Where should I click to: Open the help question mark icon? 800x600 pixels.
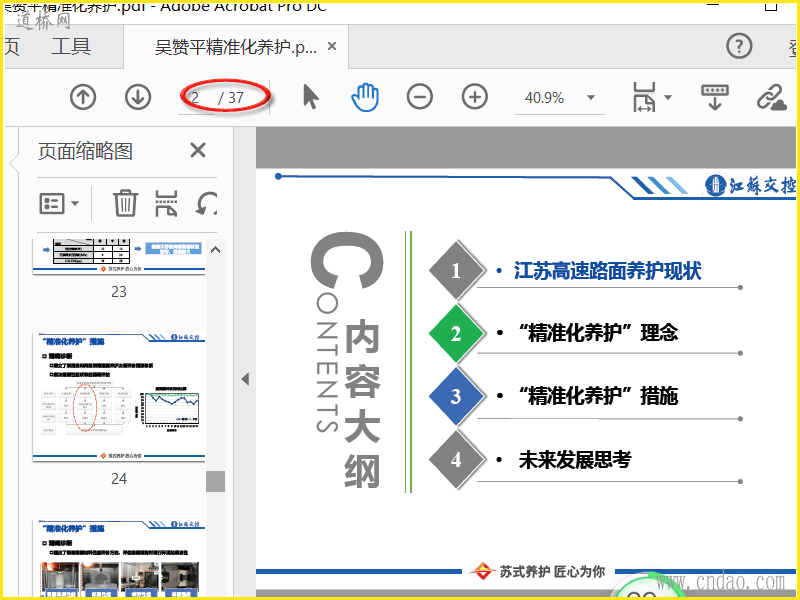(739, 46)
